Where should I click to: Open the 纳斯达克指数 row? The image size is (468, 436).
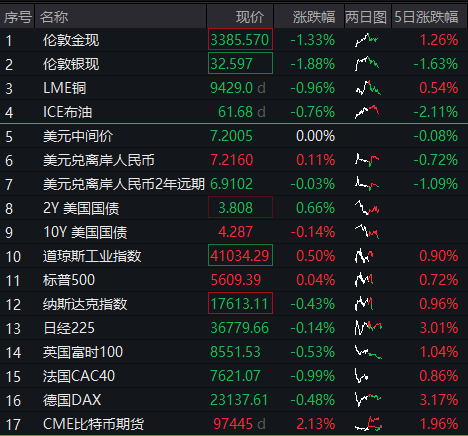pos(234,304)
